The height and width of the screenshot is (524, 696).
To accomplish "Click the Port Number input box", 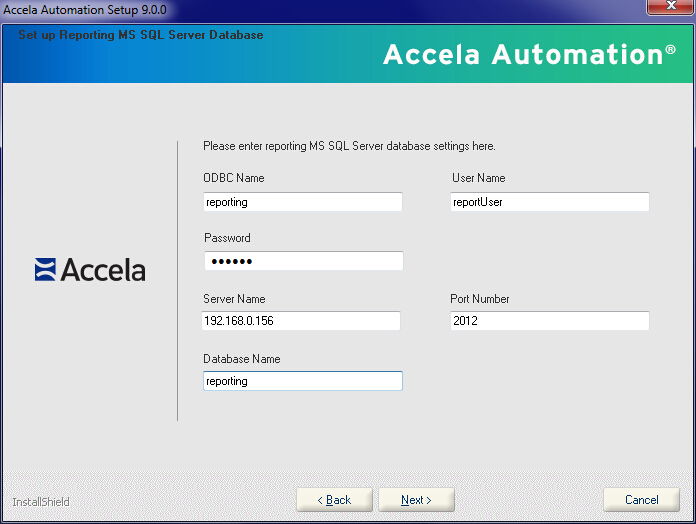I will pyautogui.click(x=549, y=321).
